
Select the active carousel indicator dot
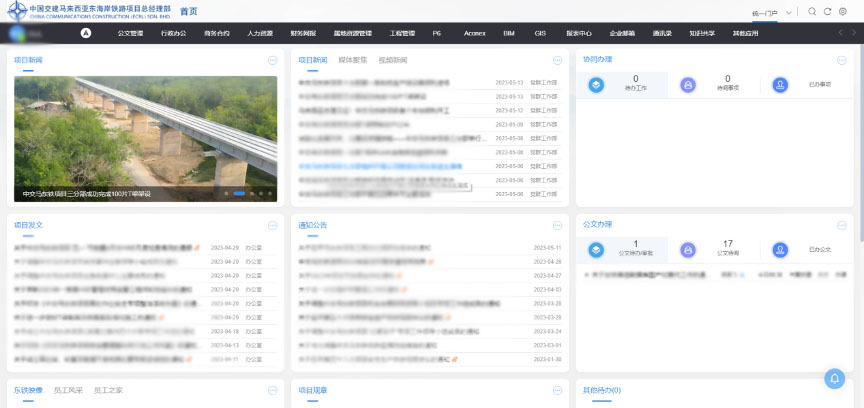(239, 193)
